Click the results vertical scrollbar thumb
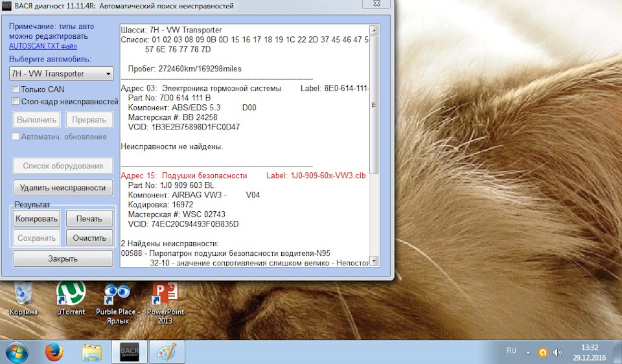This screenshot has height=364, width=622. tap(374, 105)
